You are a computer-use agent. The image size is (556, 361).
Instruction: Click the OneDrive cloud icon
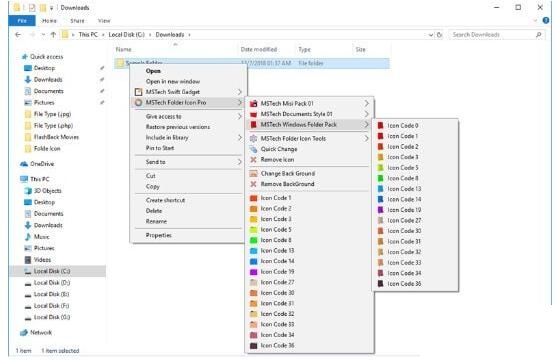click(24, 164)
